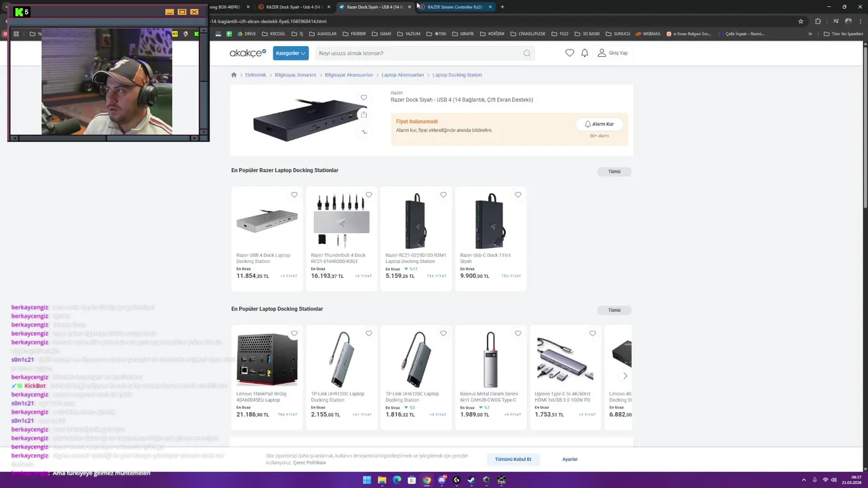Click Baseus Metal Gleam Series product title

coord(489,396)
